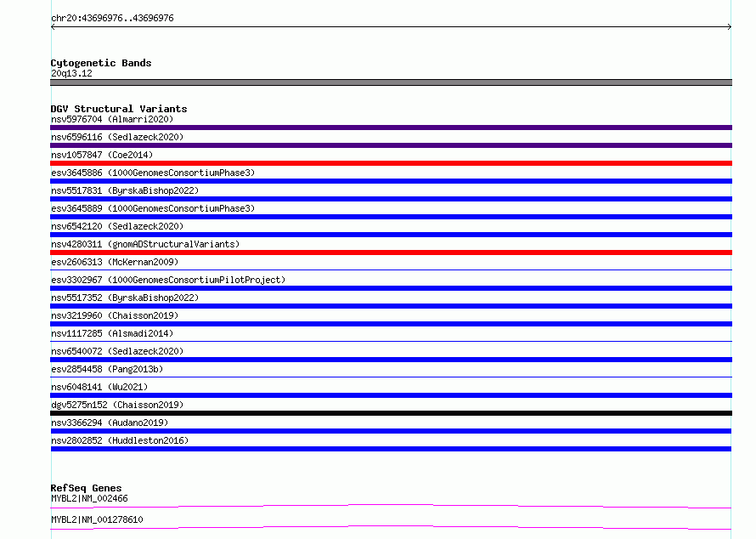This screenshot has width=756, height=539.
Task: Open variant esv3302967 (1000GenomesConsortiumPilotProject)
Action: (x=168, y=280)
